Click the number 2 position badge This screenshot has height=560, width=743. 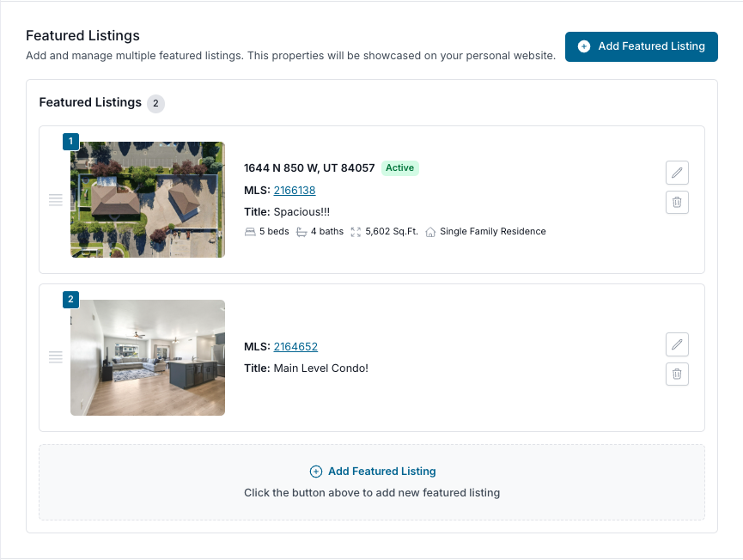(70, 299)
